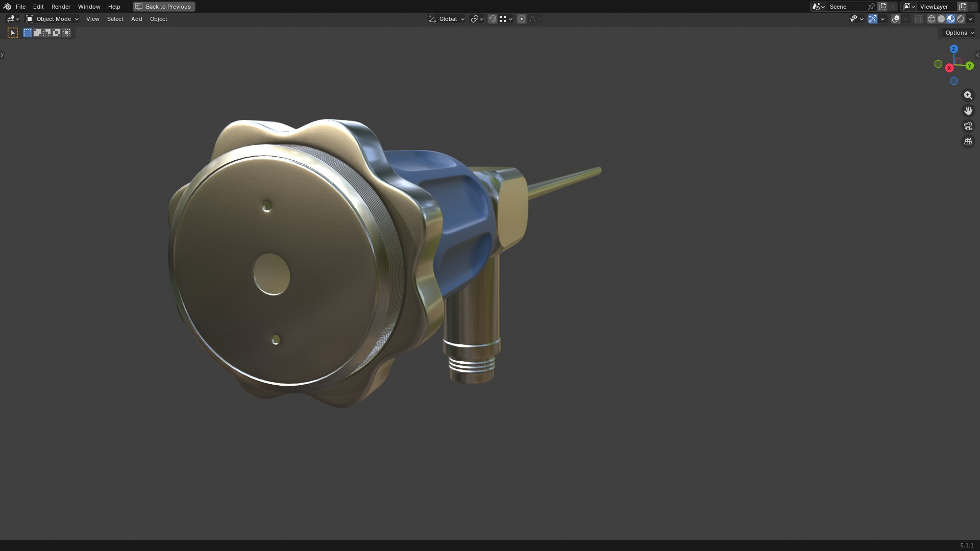
Task: Click the zoom view magnifier icon
Action: point(968,95)
